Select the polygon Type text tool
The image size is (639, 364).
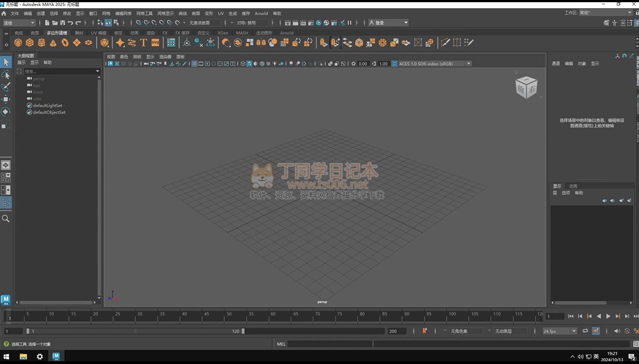pos(143,43)
